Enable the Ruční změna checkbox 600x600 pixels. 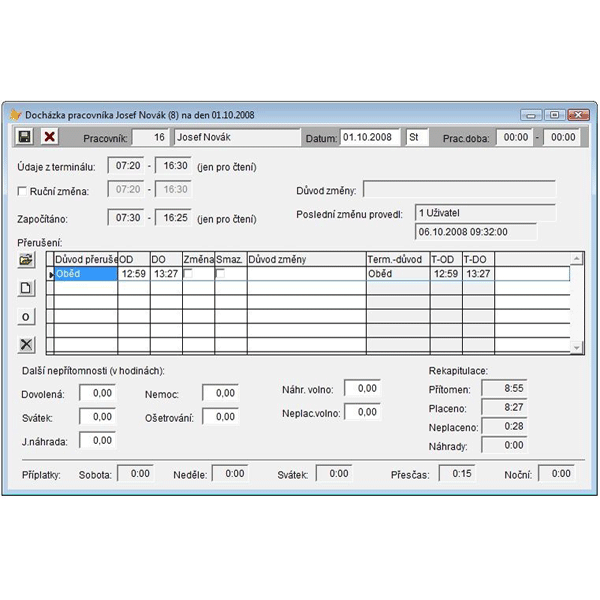[23, 190]
